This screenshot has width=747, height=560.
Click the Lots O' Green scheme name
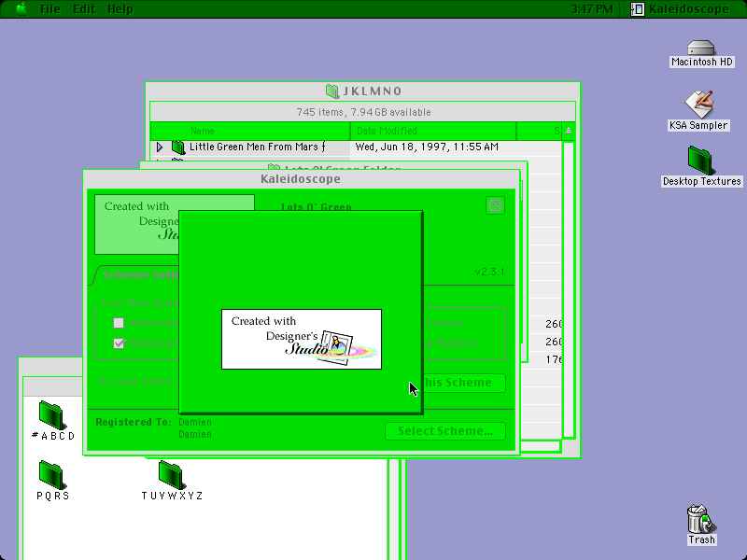tap(317, 206)
